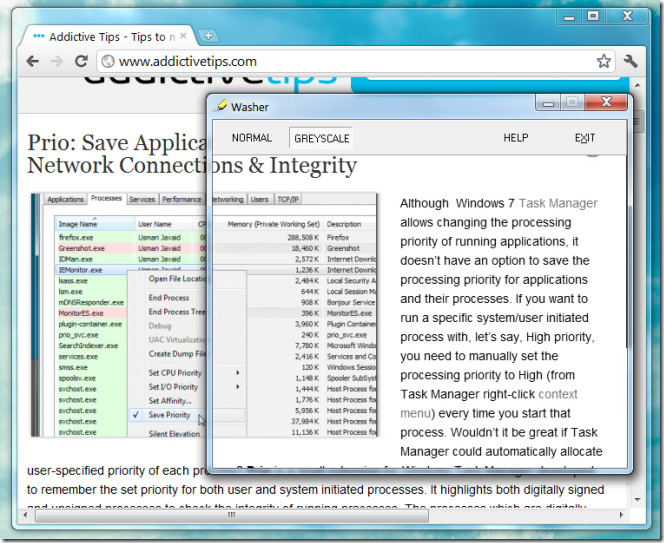Click the Task Manager screenshot thumbnail
The height and width of the screenshot is (543, 664).
click(204, 314)
